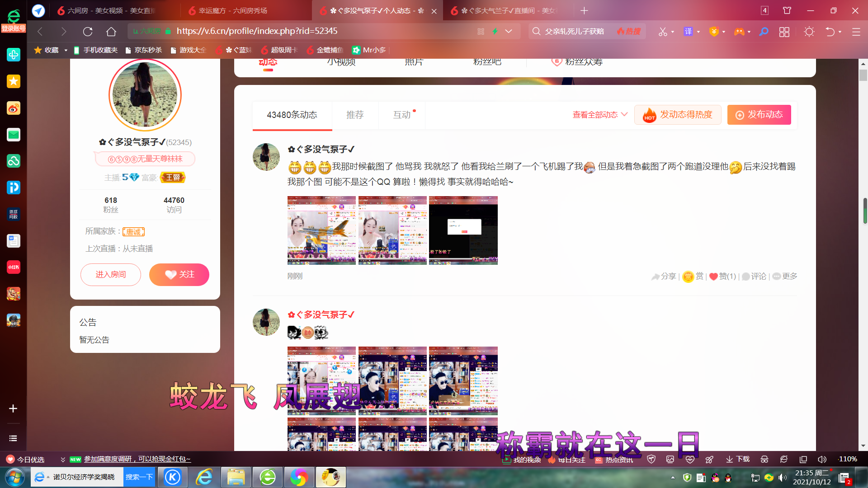Open File Explorer folder on taskbar
Image resolution: width=868 pixels, height=488 pixels.
coord(236,477)
